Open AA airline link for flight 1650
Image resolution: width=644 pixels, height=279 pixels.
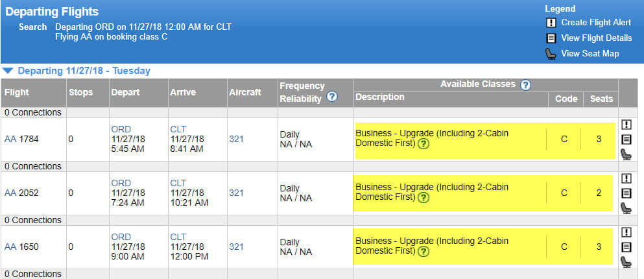coord(10,247)
